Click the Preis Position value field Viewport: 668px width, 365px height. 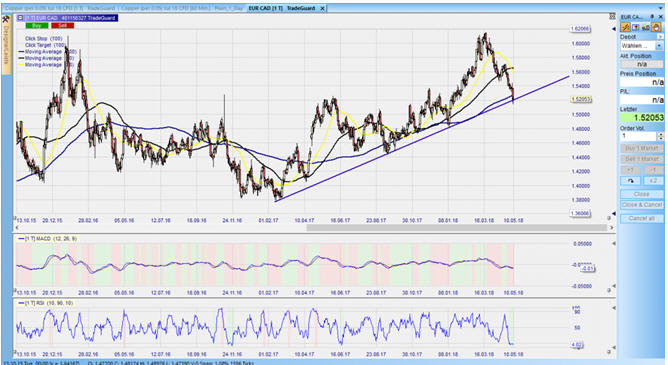coord(642,82)
